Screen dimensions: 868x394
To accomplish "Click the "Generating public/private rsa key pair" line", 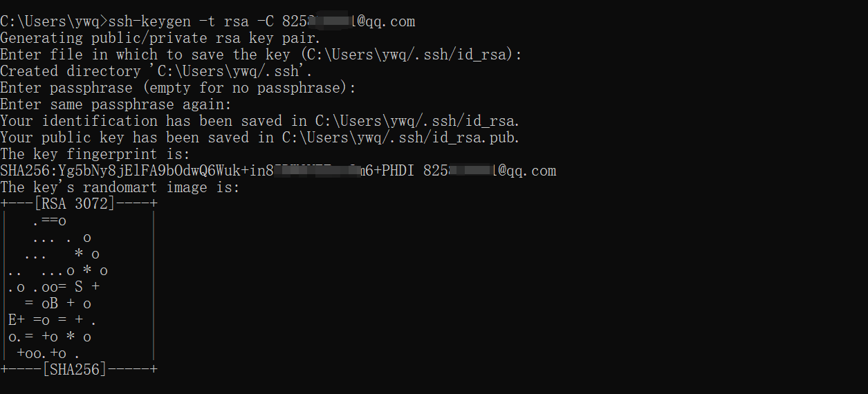I will click(160, 38).
